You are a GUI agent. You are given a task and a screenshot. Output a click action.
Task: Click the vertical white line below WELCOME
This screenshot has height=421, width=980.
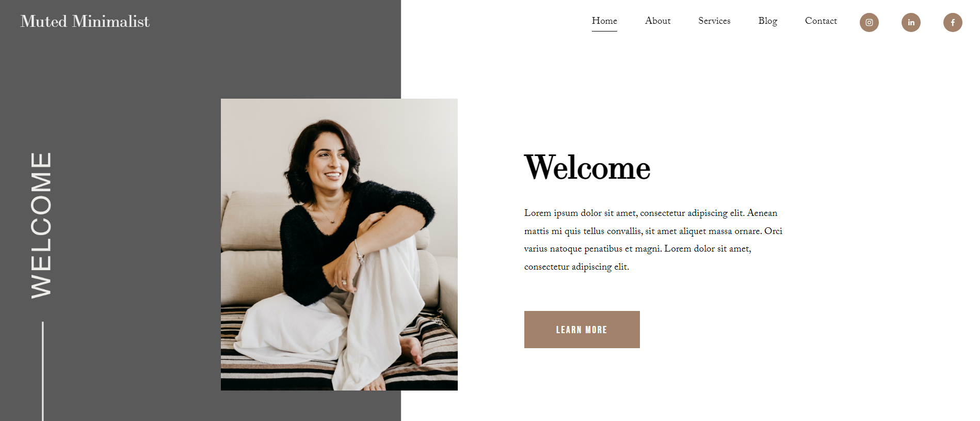click(x=42, y=371)
